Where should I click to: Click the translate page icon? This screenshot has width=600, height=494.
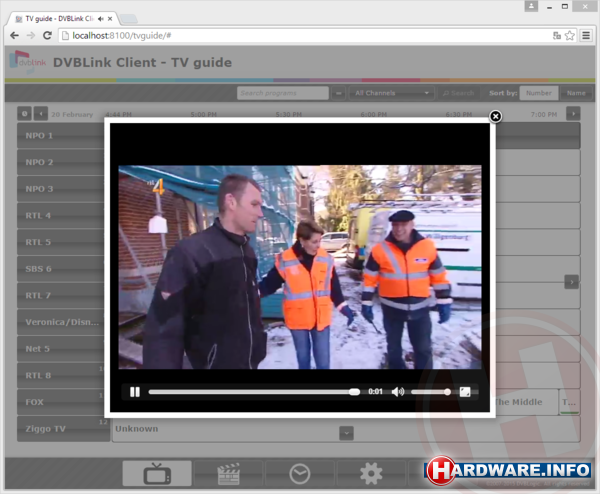tap(557, 36)
